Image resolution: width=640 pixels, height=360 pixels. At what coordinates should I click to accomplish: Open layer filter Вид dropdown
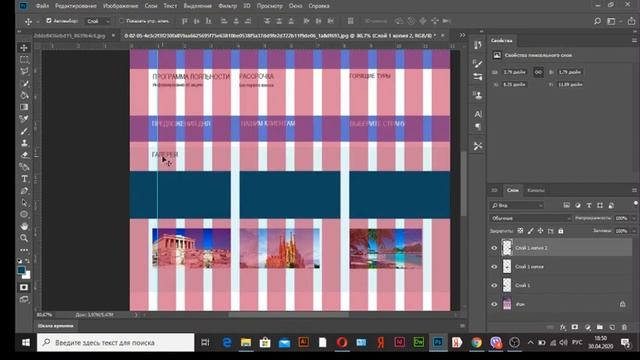tap(517, 205)
